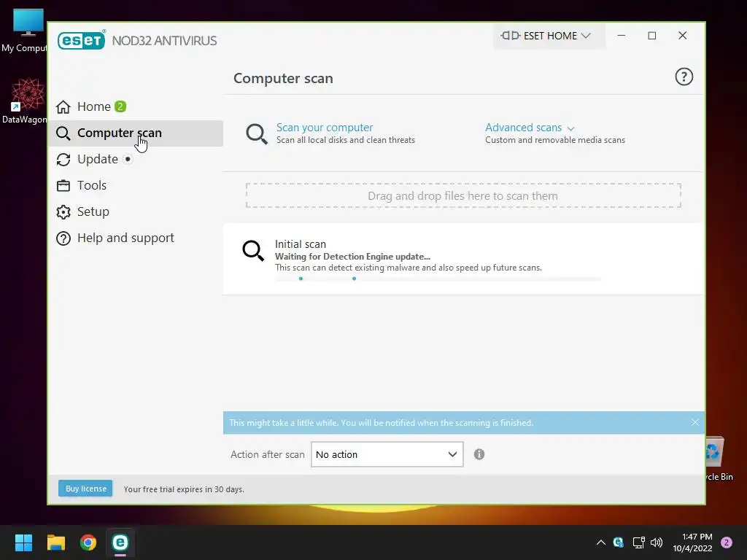Click the Advanced scans chevron arrow
Viewport: 747px width, 560px height.
[570, 128]
